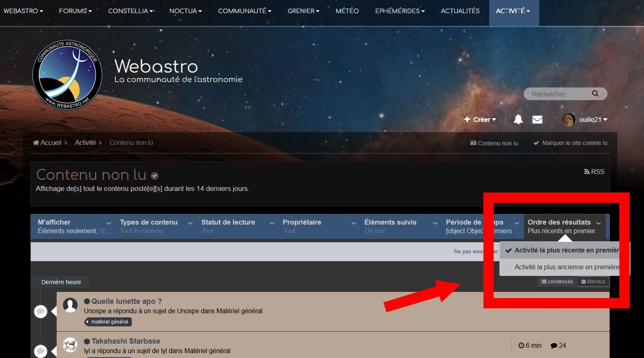Expand the M'afficher filter
644x358 pixels.
click(x=74, y=226)
